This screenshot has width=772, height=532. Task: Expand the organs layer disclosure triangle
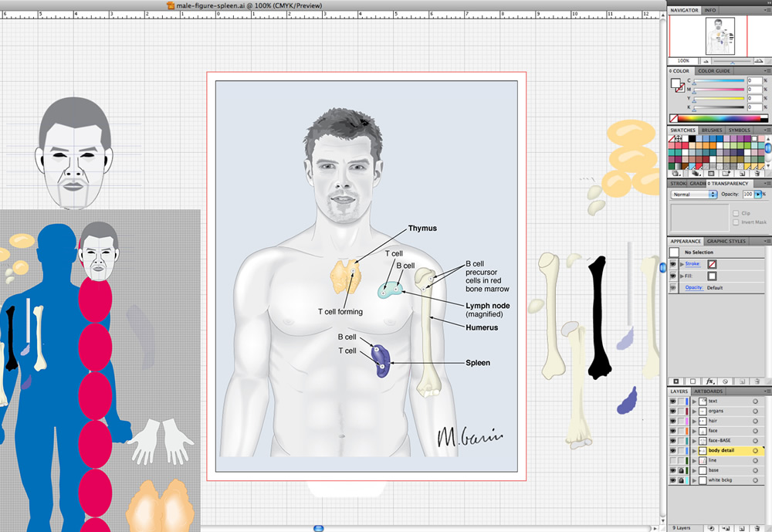coord(694,412)
